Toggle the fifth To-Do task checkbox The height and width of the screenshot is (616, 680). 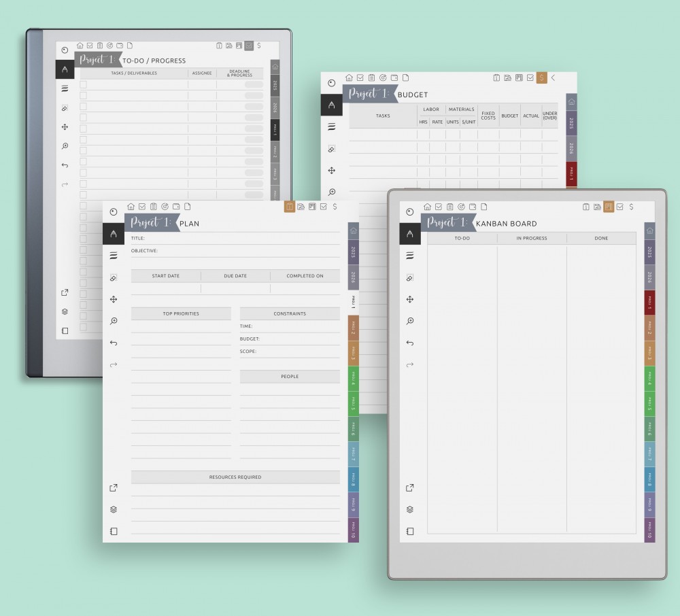(x=84, y=129)
